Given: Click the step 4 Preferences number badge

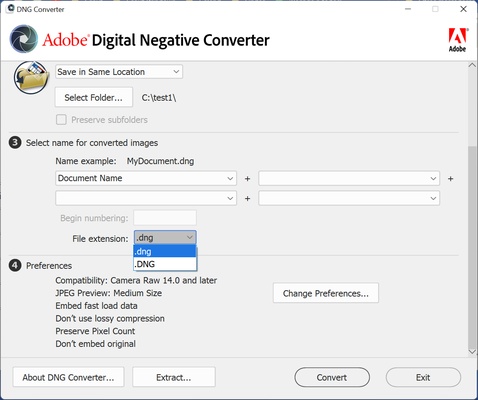Looking at the screenshot, I should pos(15,266).
